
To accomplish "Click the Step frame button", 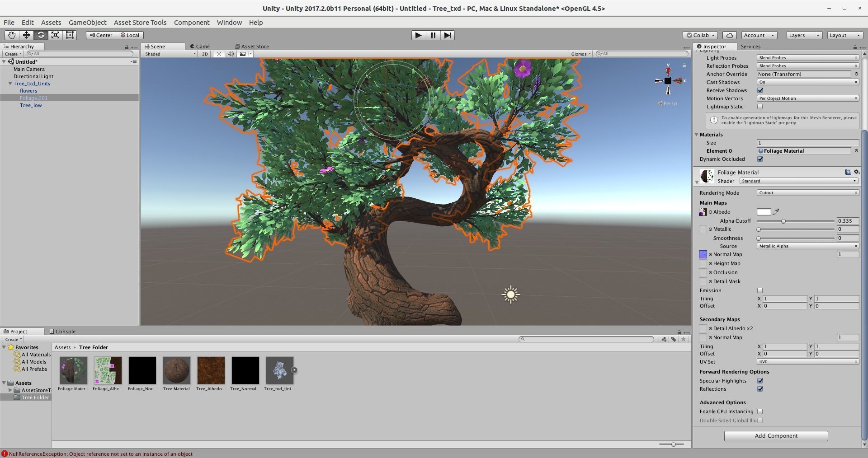I will (447, 35).
